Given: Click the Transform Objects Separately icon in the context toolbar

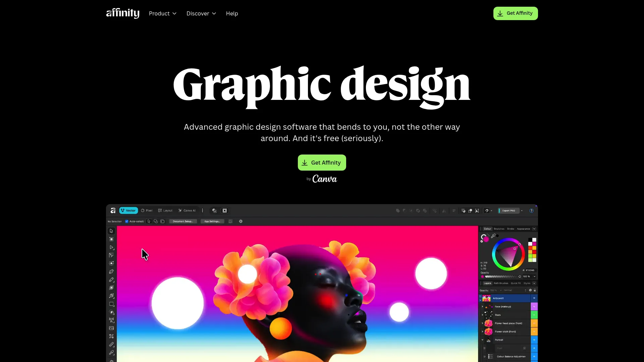Looking at the screenshot, I should pos(230,221).
